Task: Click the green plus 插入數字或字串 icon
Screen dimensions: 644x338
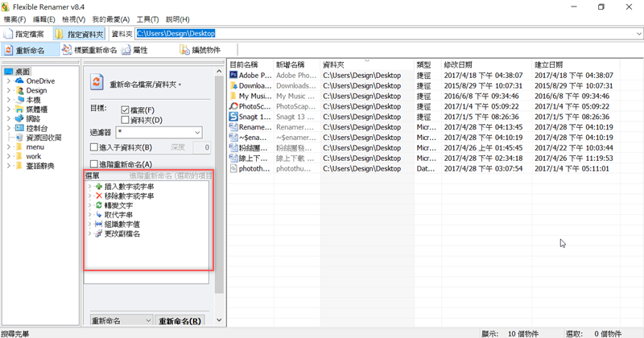Action: click(x=98, y=187)
